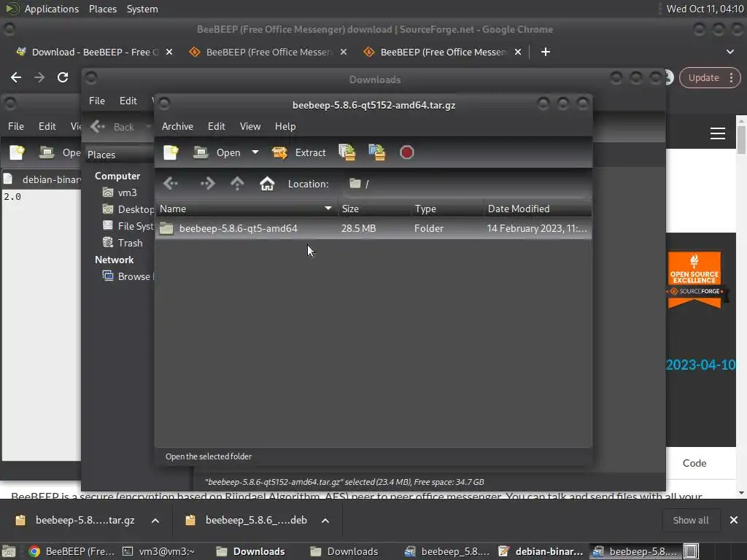
Task: Create new document icon in text editor
Action: coord(18,152)
